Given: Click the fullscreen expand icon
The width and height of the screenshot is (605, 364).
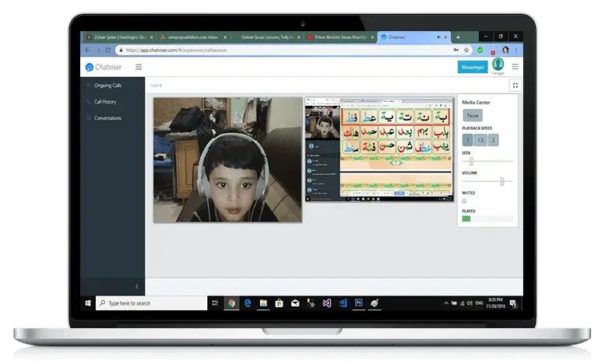Looking at the screenshot, I should tap(515, 86).
